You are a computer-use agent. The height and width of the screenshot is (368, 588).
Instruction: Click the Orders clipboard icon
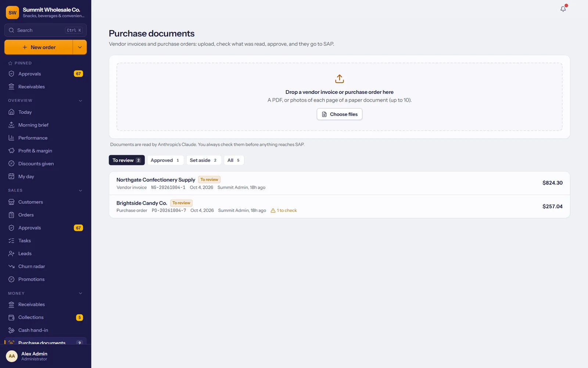(x=11, y=215)
